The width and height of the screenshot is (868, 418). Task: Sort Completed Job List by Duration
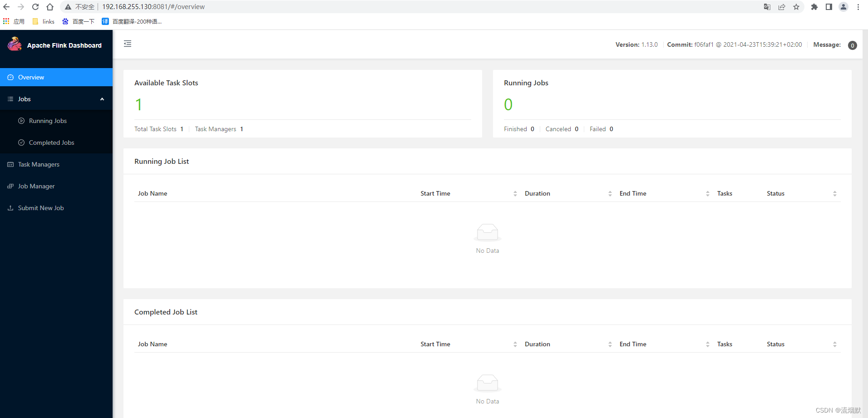tap(610, 344)
